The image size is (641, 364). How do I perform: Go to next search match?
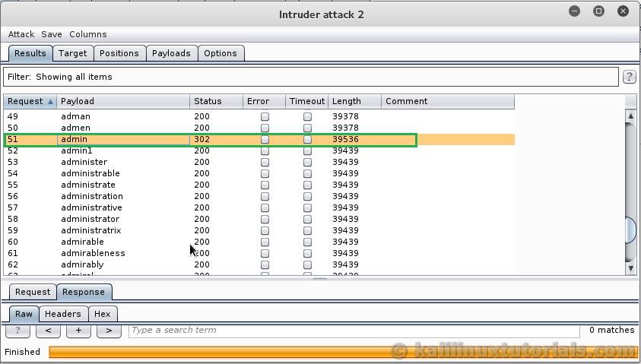point(109,331)
